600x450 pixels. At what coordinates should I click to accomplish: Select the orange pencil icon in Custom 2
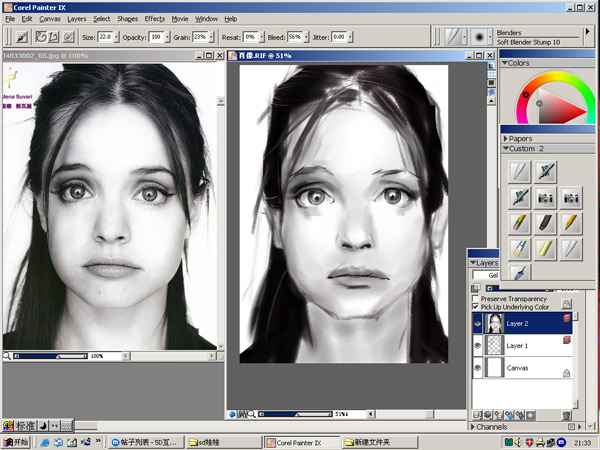pos(571,223)
